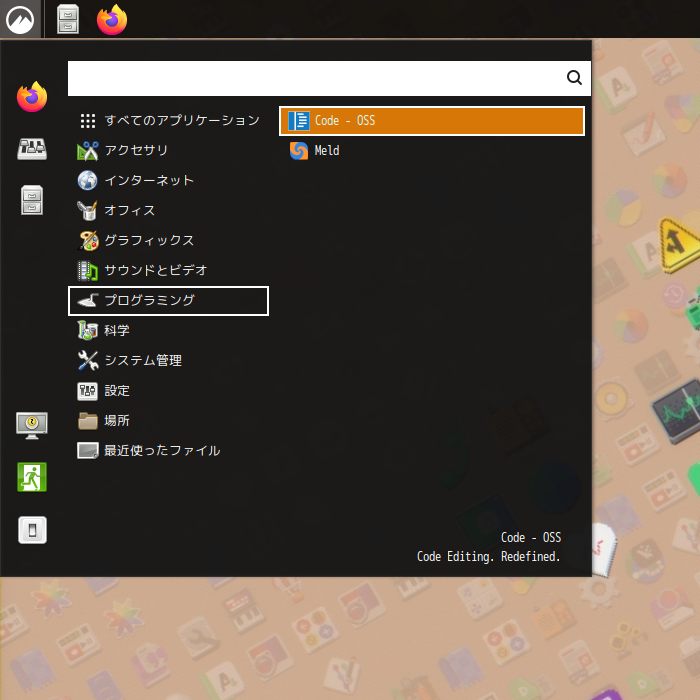Click the all applications grid icon
The height and width of the screenshot is (700, 700).
coord(88,121)
